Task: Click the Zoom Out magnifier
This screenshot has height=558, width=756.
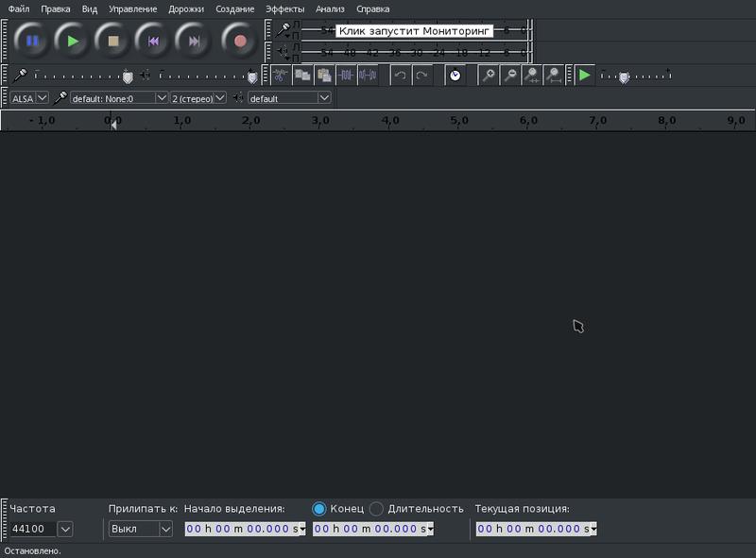Action: (510, 76)
